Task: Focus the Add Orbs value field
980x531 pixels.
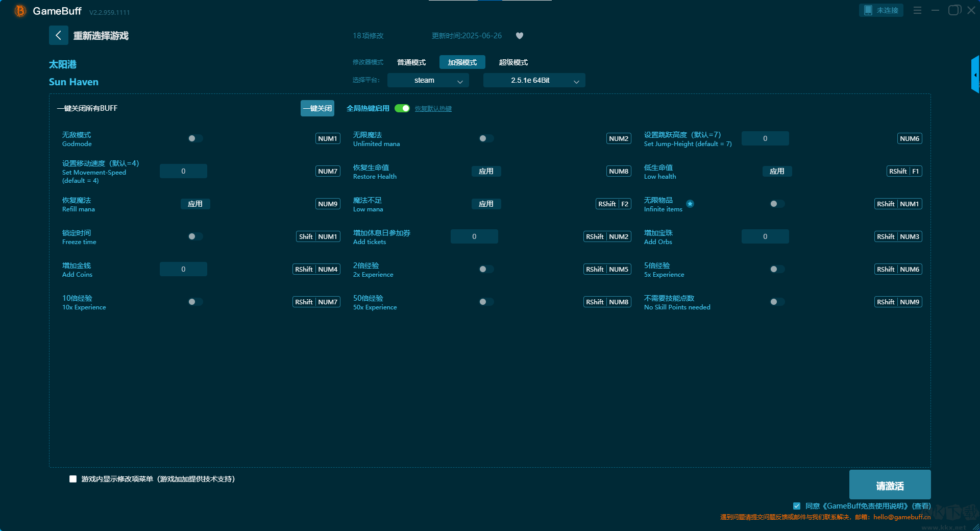Action: [x=765, y=236]
